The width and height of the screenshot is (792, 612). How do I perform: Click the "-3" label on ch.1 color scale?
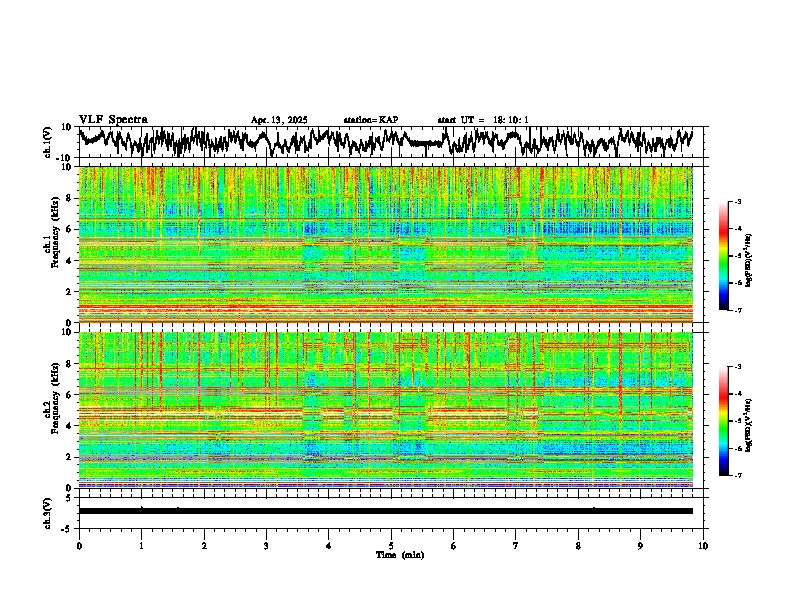click(738, 202)
